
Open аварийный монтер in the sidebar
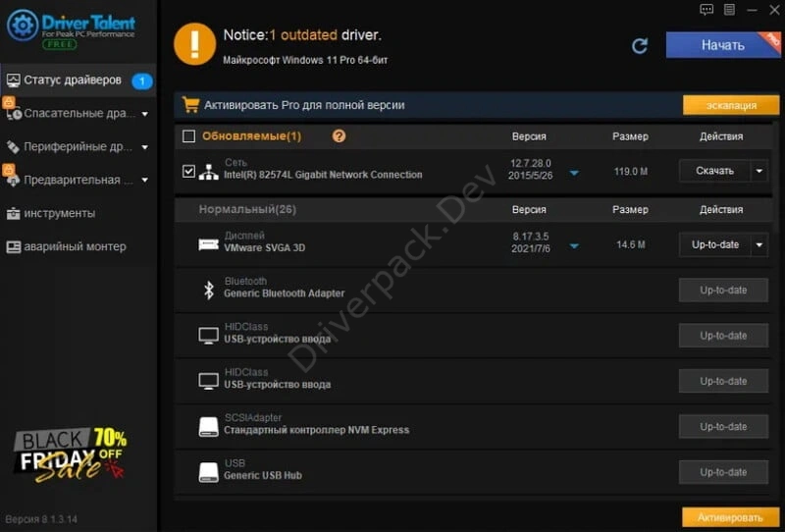pos(78,246)
